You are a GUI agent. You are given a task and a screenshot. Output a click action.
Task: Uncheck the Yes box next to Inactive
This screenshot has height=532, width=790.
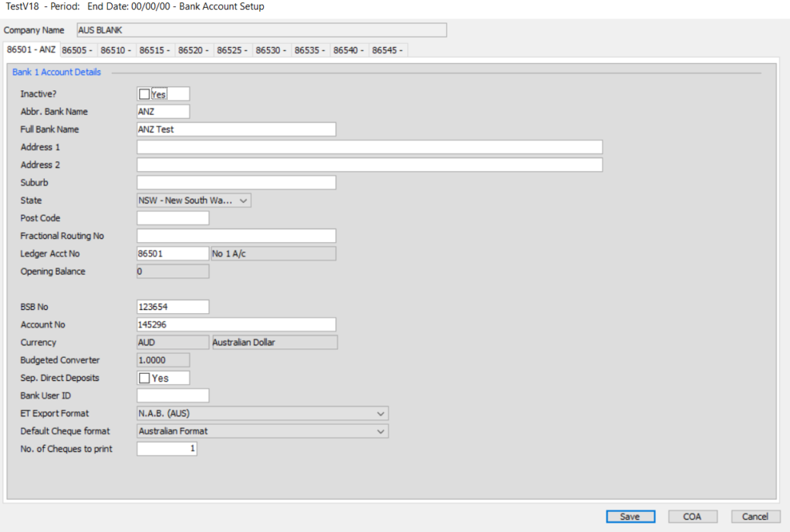coord(144,93)
